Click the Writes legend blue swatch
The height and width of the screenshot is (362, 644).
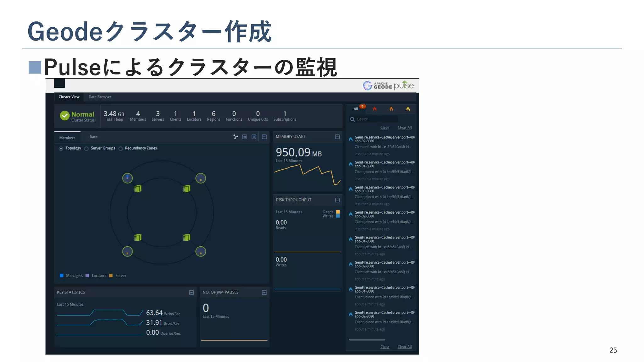[x=338, y=216]
